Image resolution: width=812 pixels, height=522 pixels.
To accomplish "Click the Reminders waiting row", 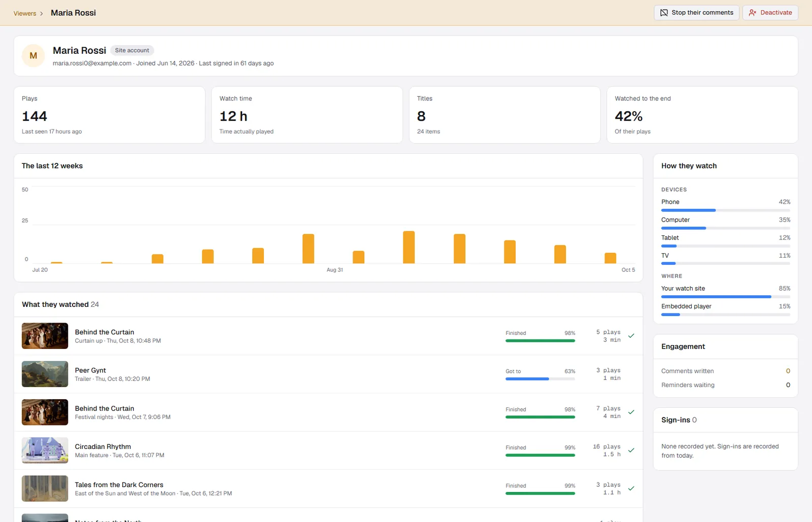I will click(x=726, y=385).
